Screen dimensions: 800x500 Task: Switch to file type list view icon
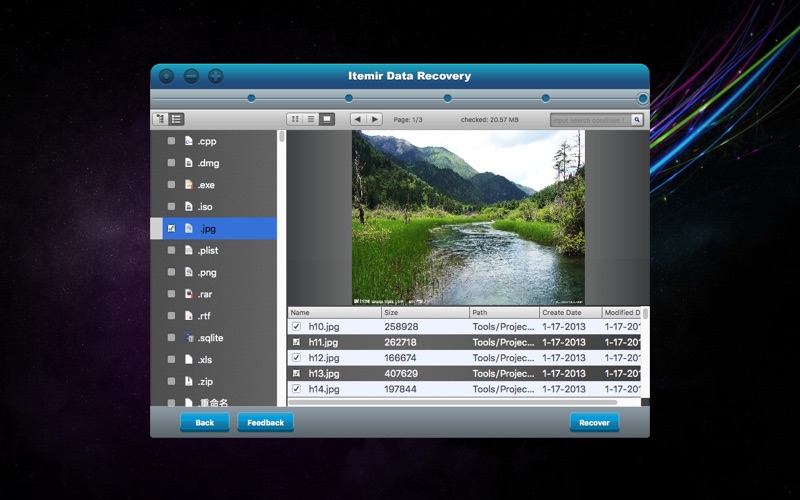tap(177, 119)
